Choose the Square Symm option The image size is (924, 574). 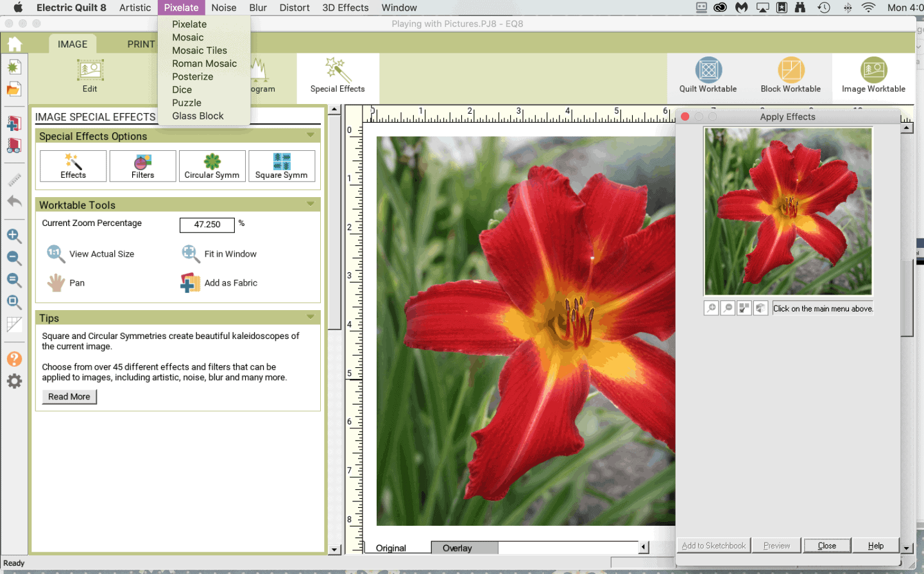[x=282, y=166]
